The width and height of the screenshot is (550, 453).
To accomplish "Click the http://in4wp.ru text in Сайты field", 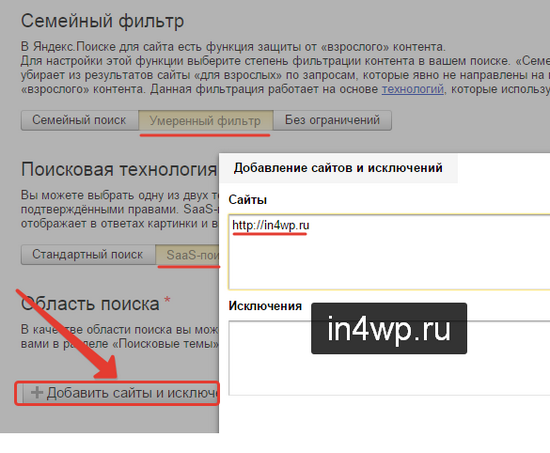I will 270,225.
